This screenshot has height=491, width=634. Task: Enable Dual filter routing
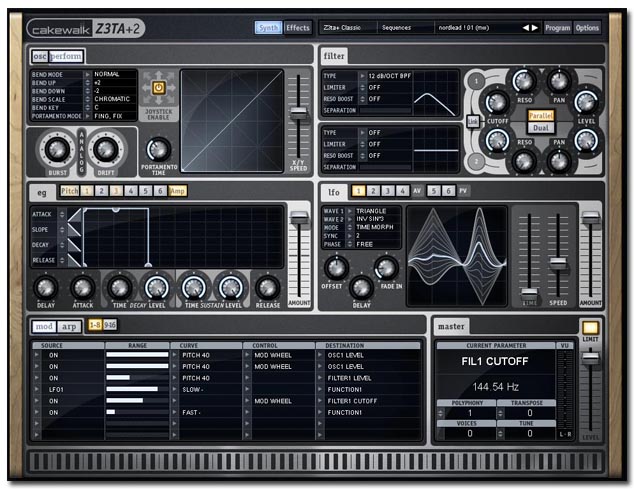tap(541, 128)
